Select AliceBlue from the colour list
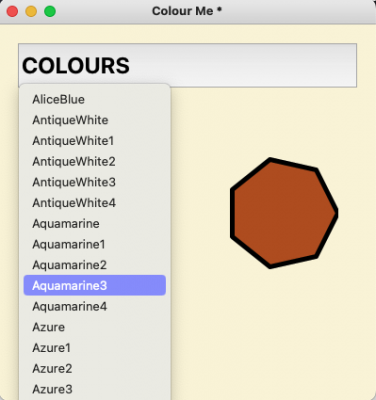 tap(95, 99)
